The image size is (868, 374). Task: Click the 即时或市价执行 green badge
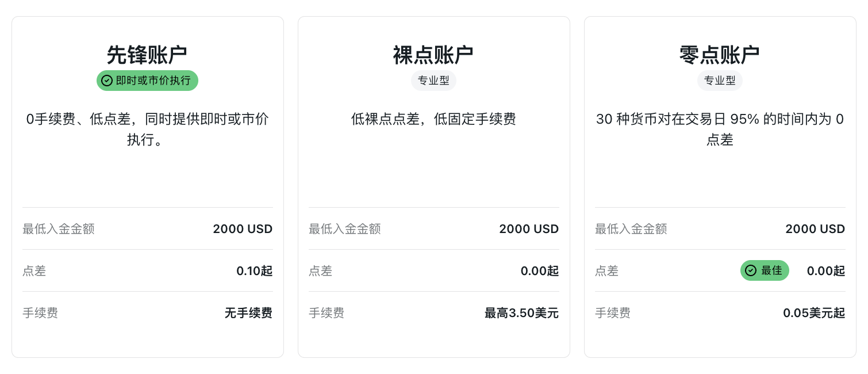click(x=147, y=81)
